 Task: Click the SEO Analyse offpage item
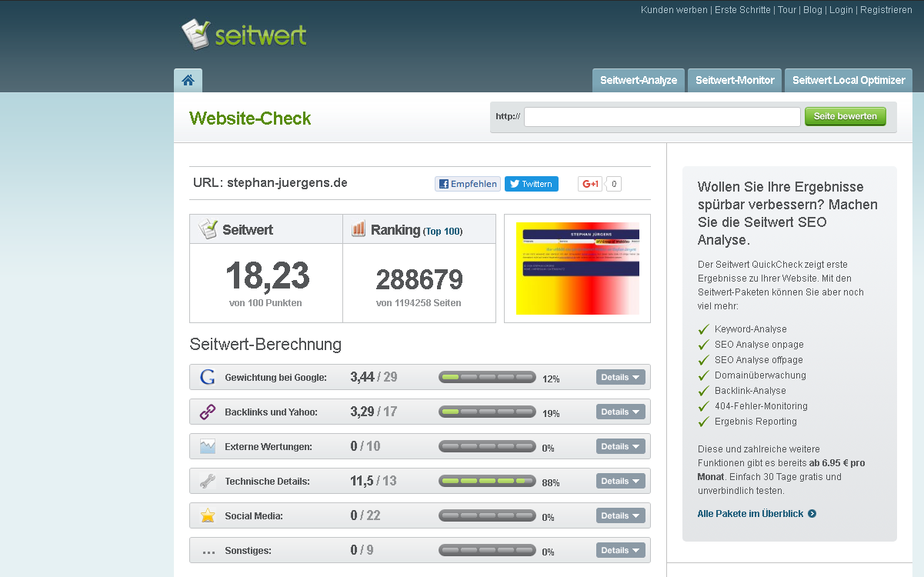tap(759, 360)
